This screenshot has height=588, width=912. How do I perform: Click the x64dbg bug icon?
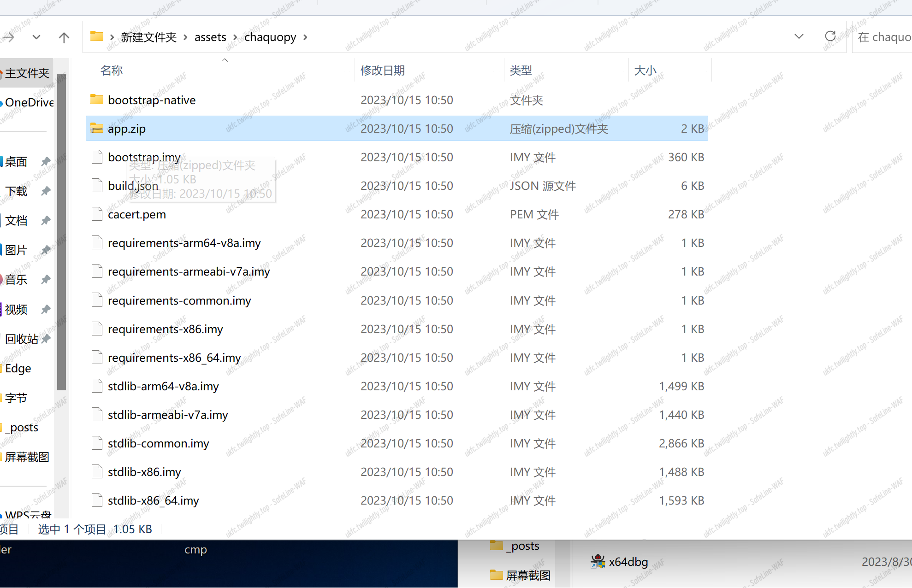[x=598, y=561]
